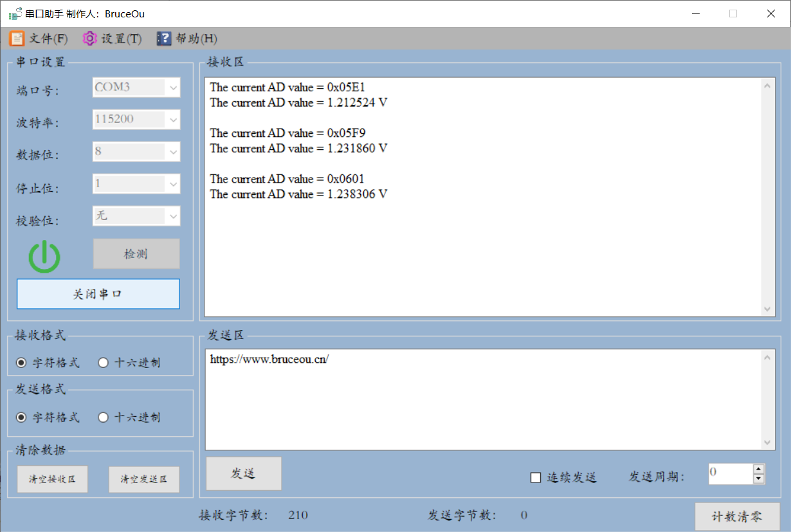The width and height of the screenshot is (791, 532).
Task: Click the receive area scrollbar down arrow
Action: (768, 309)
